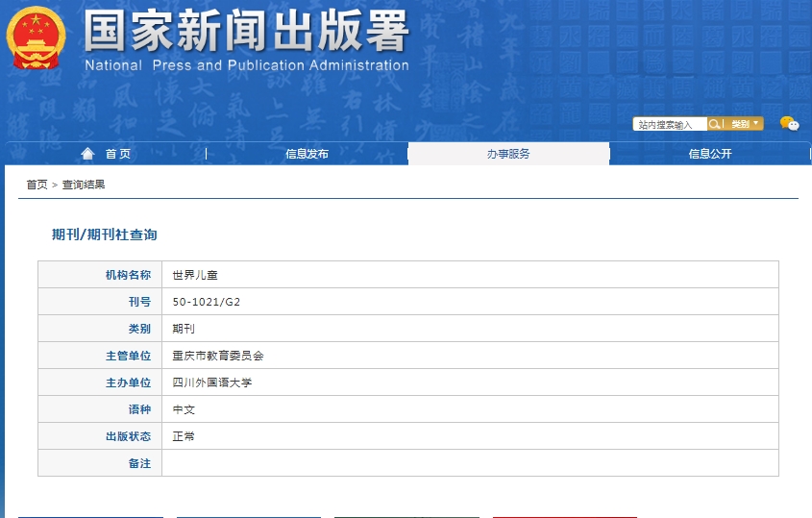This screenshot has width=812, height=518.
Task: Switch to the 办事服务 tab
Action: tap(508, 154)
